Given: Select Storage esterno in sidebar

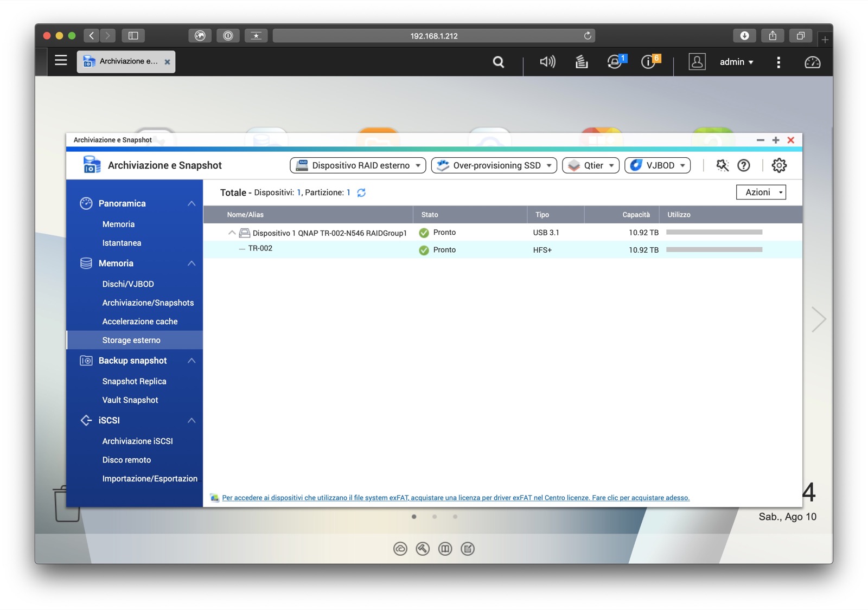Looking at the screenshot, I should (135, 340).
